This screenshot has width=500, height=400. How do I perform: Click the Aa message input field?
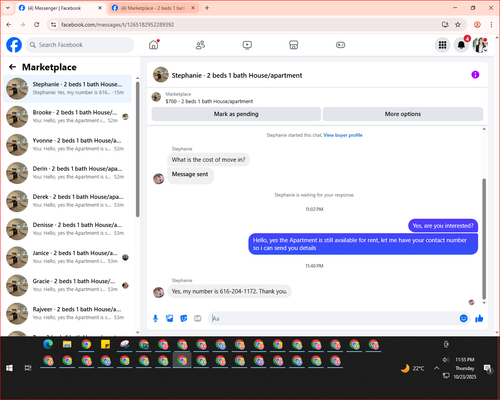pyautogui.click(x=333, y=318)
